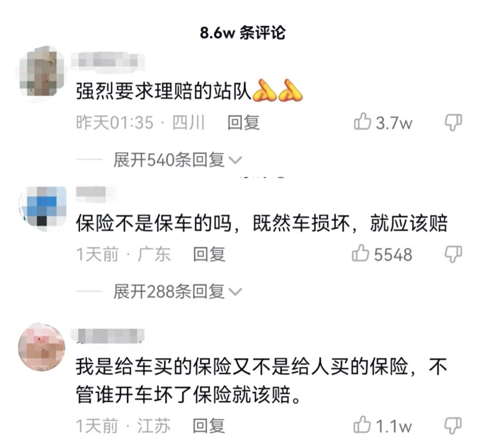The image size is (486, 448).
Task: Dislike the Jiangsu user's comment
Action: click(x=454, y=426)
